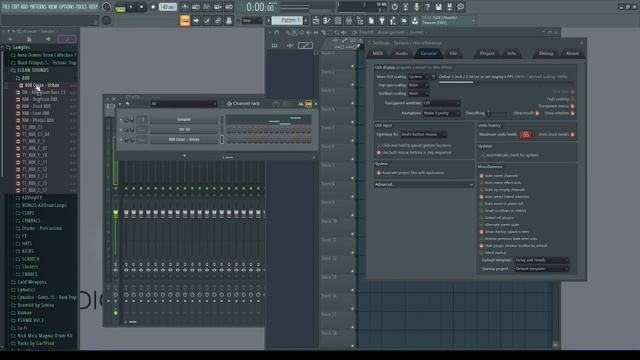Toggle the green Pat/Song mode switch
640x360 pixels.
pos(120,8)
